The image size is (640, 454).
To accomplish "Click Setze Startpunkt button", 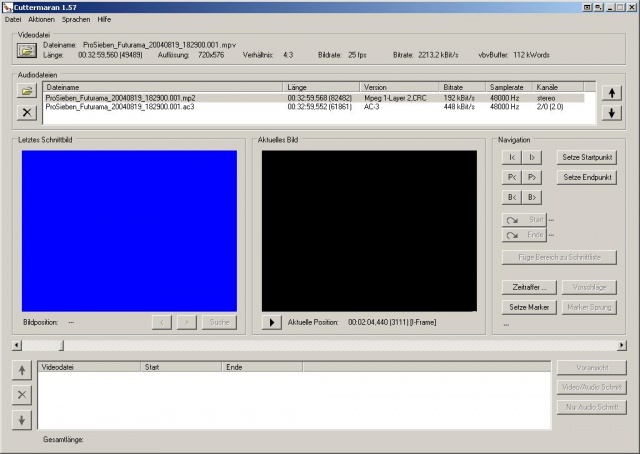I will pyautogui.click(x=587, y=157).
